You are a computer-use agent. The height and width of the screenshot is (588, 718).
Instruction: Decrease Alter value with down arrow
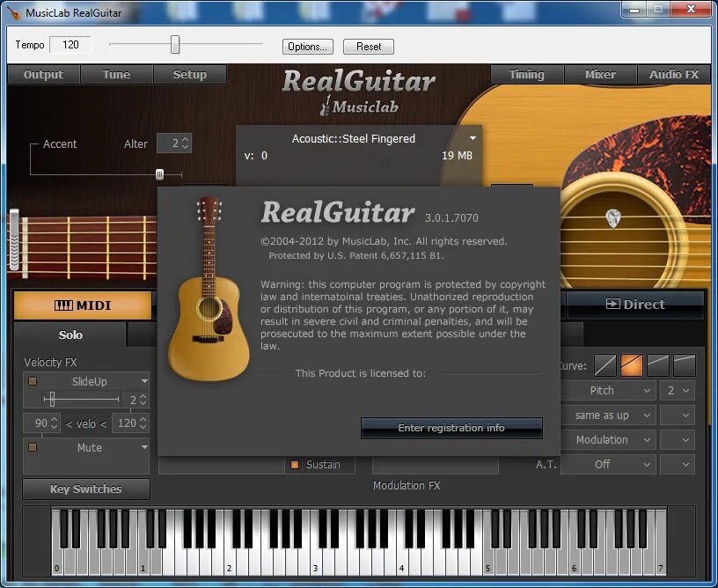[185, 147]
